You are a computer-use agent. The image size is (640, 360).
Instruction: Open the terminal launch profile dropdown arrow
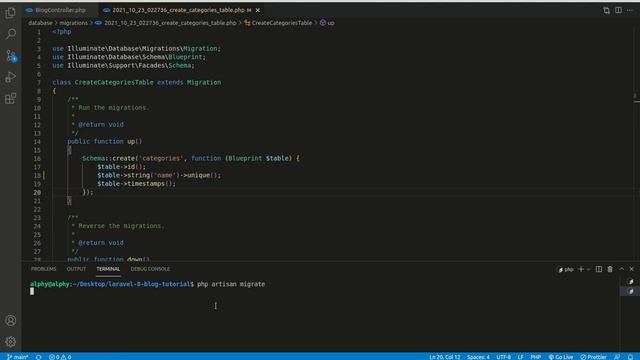tap(588, 269)
